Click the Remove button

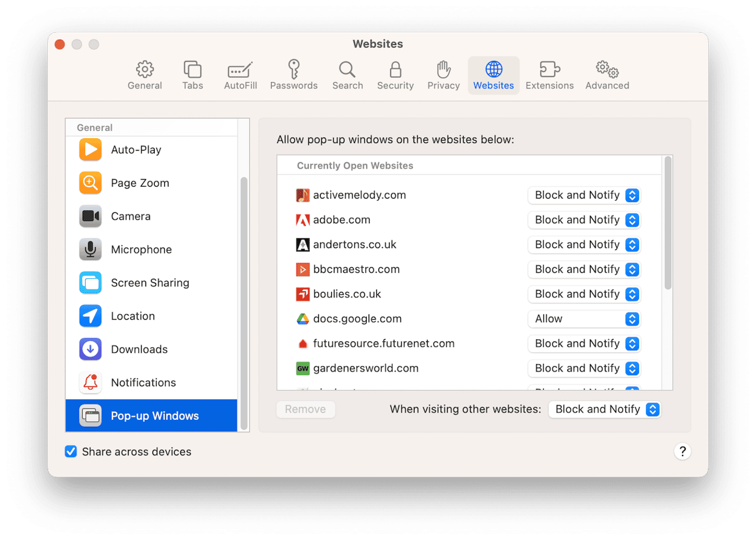pyautogui.click(x=305, y=409)
